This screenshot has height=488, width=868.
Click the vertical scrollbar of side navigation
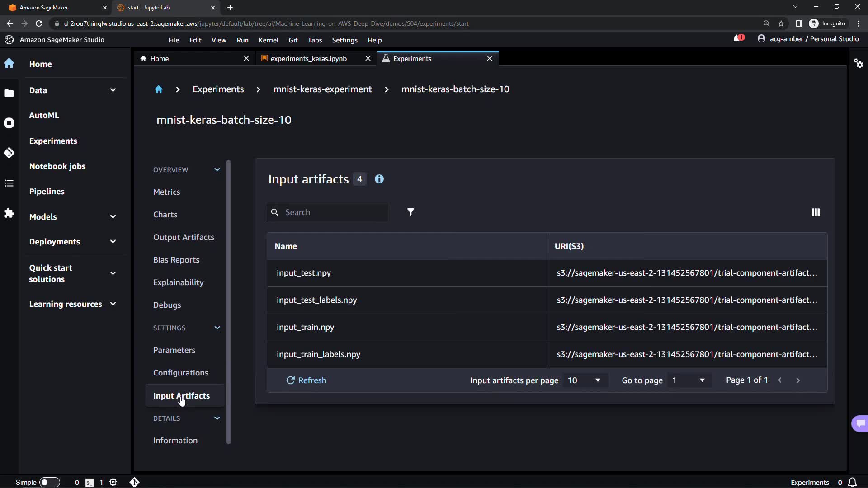coord(228,302)
